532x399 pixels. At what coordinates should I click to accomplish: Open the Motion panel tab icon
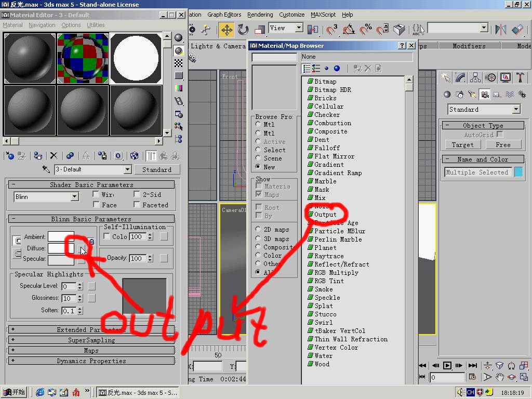[490, 78]
